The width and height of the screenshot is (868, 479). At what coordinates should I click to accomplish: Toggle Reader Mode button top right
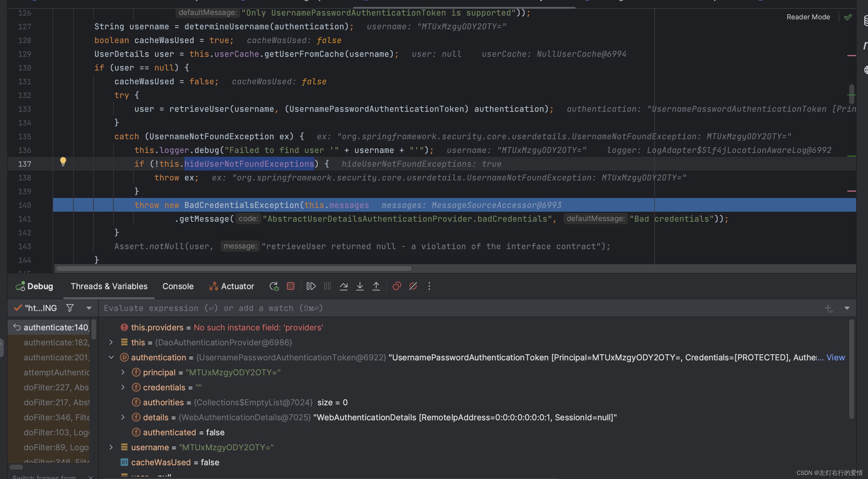pos(808,17)
